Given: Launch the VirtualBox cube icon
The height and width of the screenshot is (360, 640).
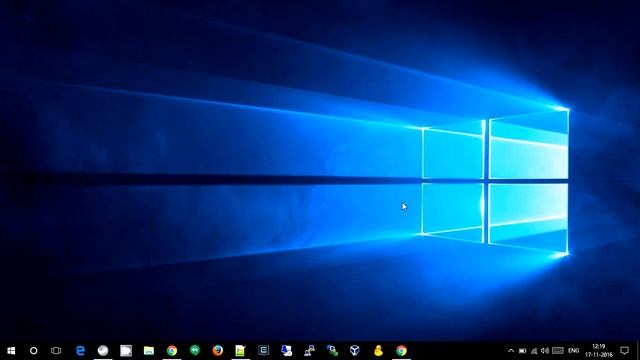Looking at the screenshot, I should (355, 351).
